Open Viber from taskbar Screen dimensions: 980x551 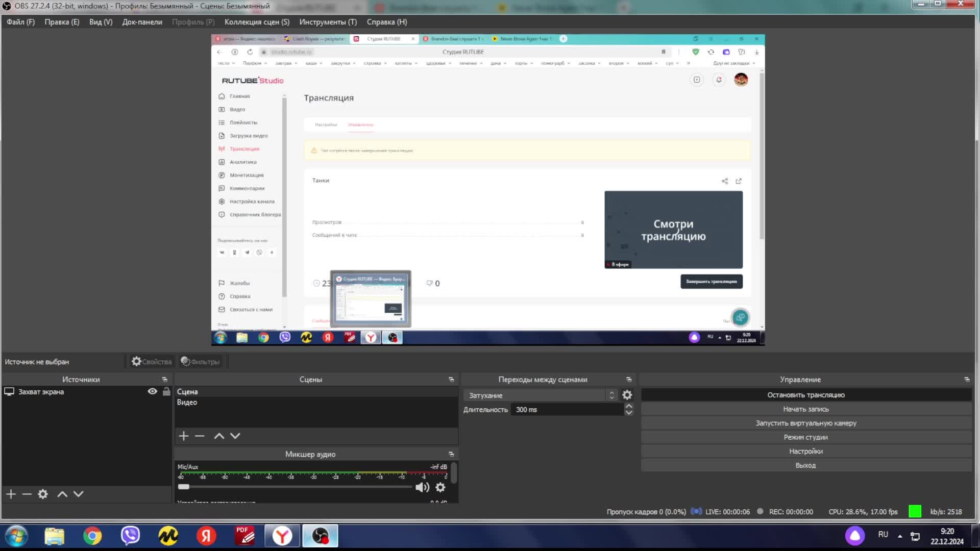click(130, 536)
